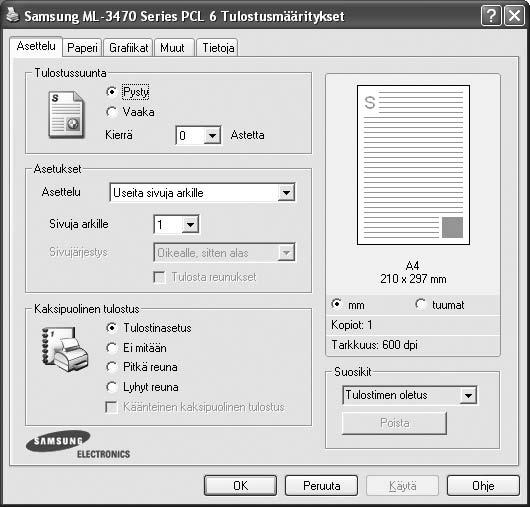Click the orientation document icon

click(66, 115)
